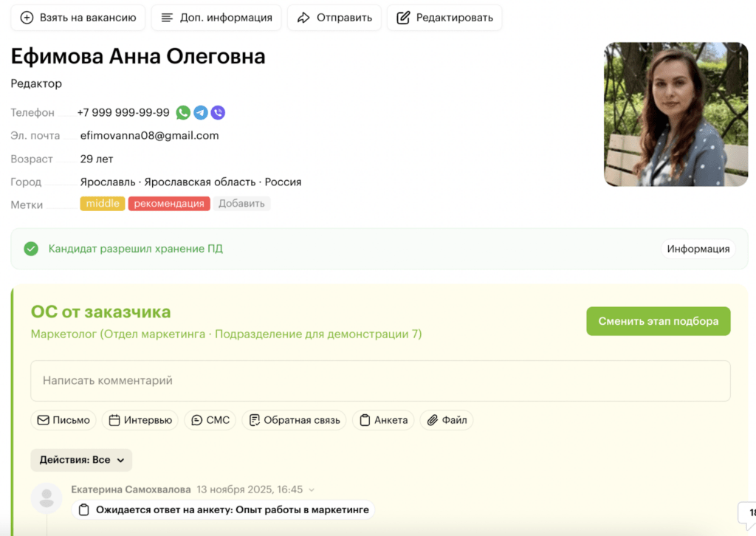Open the candidate's profile photo
This screenshot has height=536, width=756.
pyautogui.click(x=676, y=114)
